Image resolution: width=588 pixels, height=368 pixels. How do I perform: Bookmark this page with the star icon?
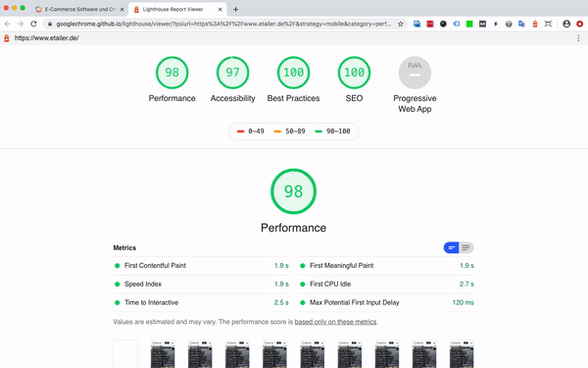(401, 24)
